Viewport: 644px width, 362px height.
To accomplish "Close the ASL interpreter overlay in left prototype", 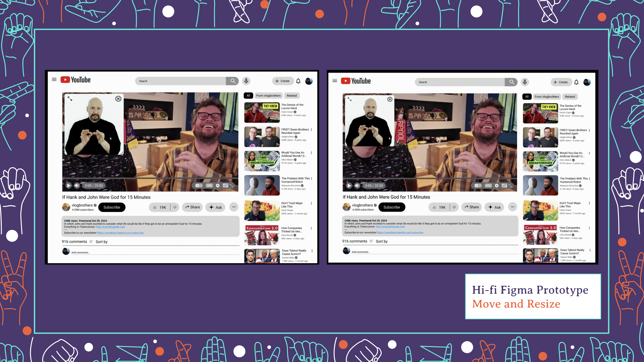I will tap(118, 99).
